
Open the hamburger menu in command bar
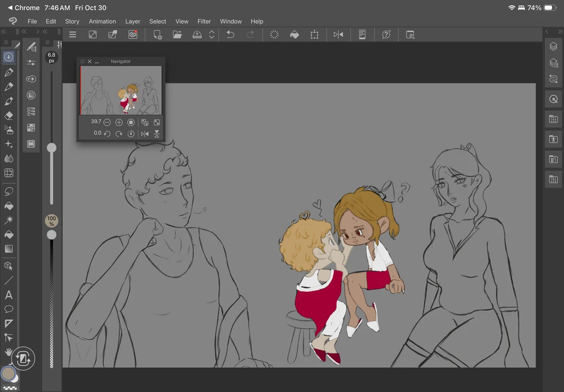(73, 34)
